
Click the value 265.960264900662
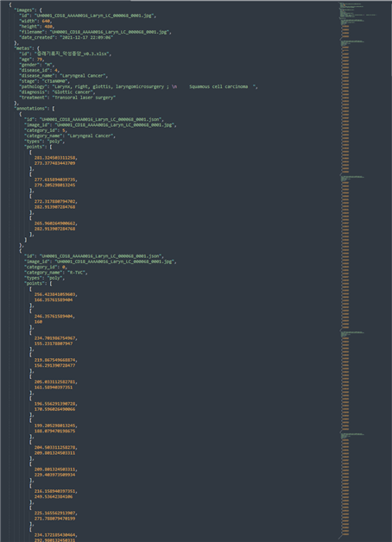(x=56, y=224)
